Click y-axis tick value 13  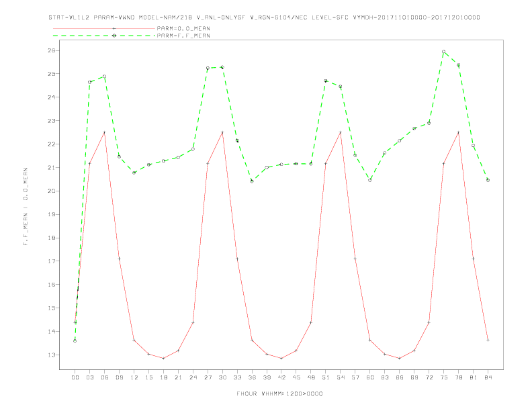52,355
